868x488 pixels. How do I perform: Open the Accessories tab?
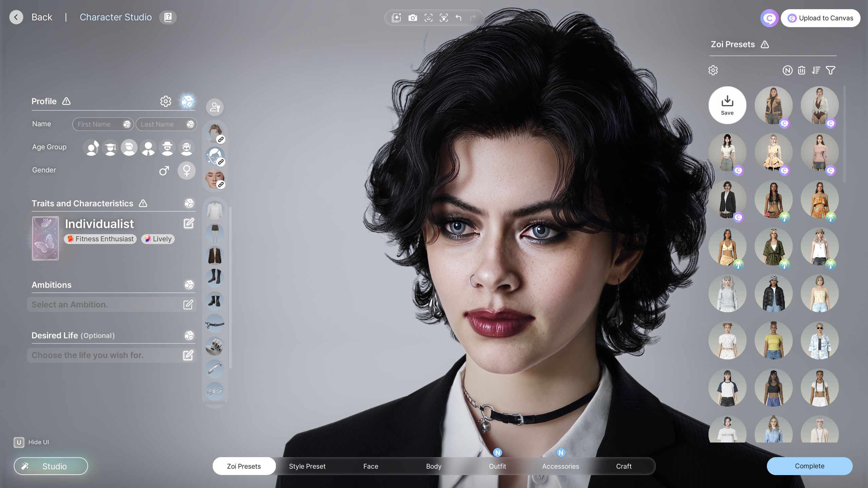tap(561, 466)
